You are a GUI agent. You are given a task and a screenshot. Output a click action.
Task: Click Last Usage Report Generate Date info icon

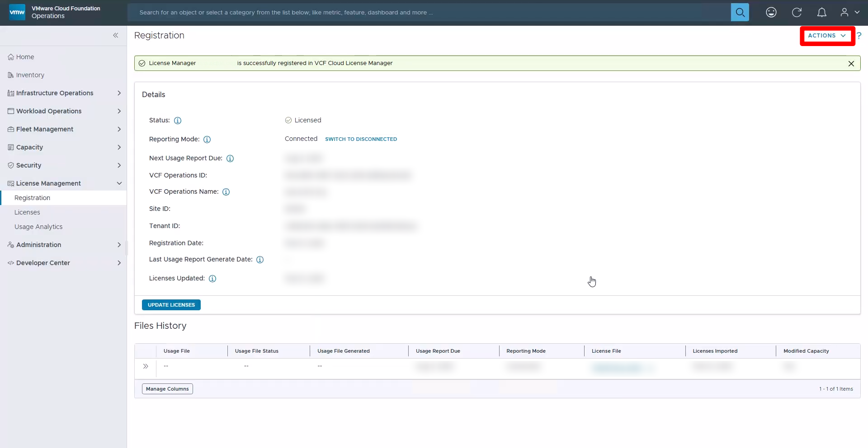(260, 260)
